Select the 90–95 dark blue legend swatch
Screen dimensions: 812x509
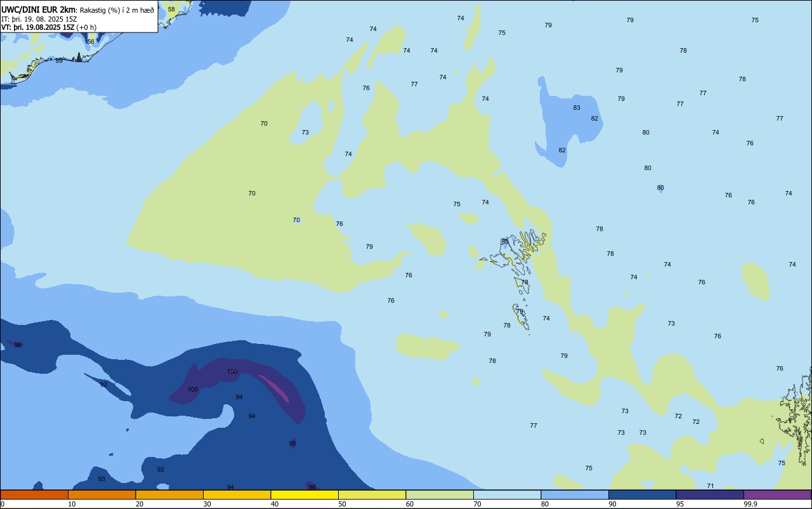point(642,494)
